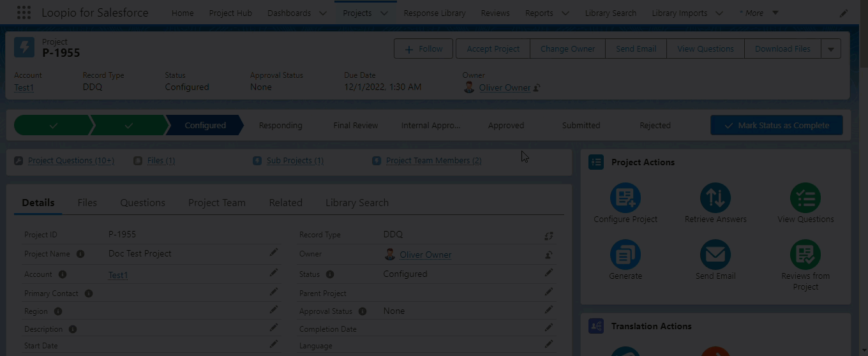Click the Project Actions panel header icon

click(x=596, y=162)
